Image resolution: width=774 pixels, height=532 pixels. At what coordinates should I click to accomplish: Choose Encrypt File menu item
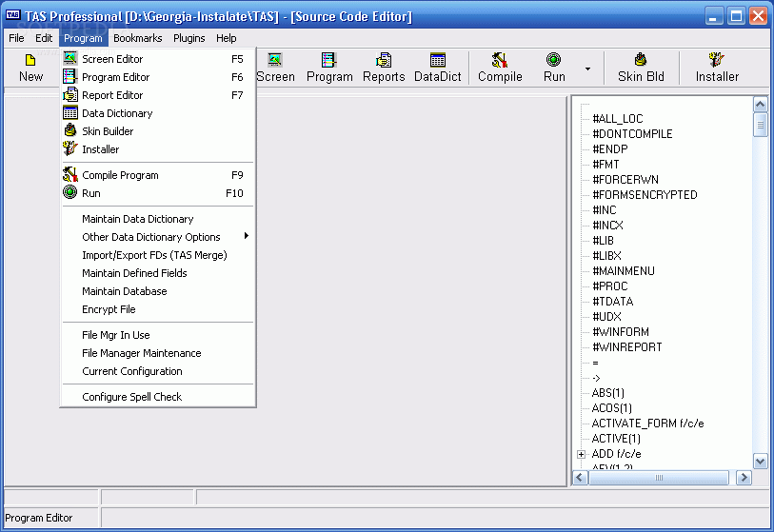tap(158, 309)
